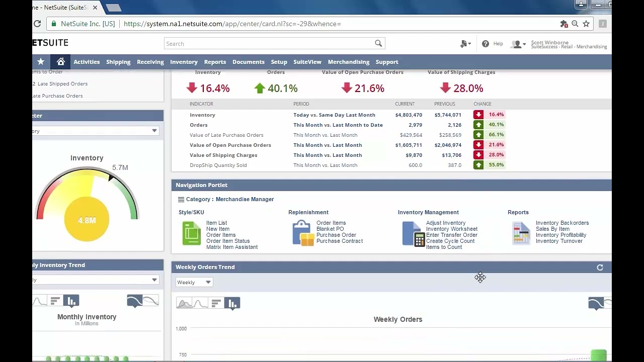Select column chart for Monthly Inventory
The height and width of the screenshot is (362, 644).
(x=71, y=301)
